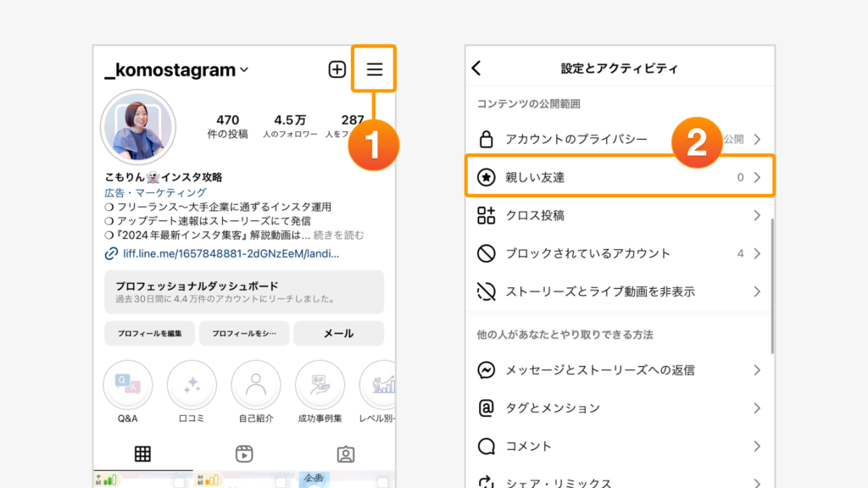Click the メール button
This screenshot has width=868, height=488.
point(338,334)
